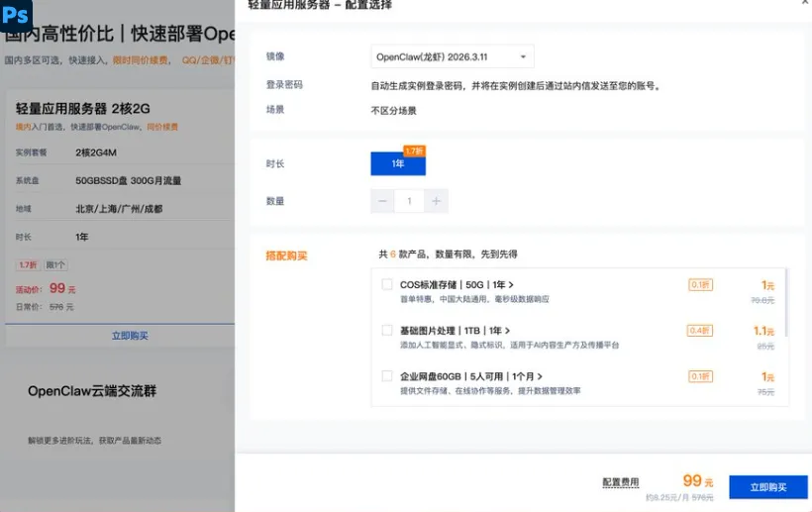Screen dimensions: 812x512
Task: Click the Photoshop Ps logo icon
Action: (16, 15)
